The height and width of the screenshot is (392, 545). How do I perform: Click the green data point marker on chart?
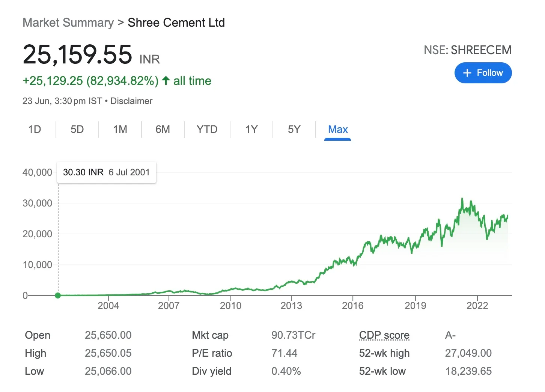(58, 296)
